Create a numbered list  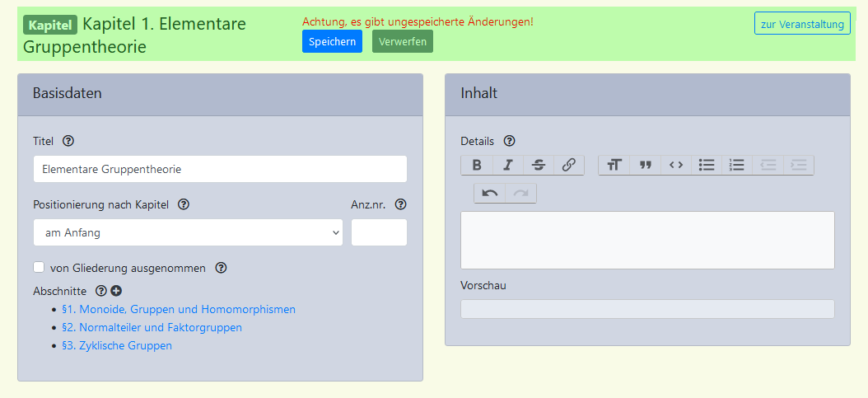click(x=737, y=165)
